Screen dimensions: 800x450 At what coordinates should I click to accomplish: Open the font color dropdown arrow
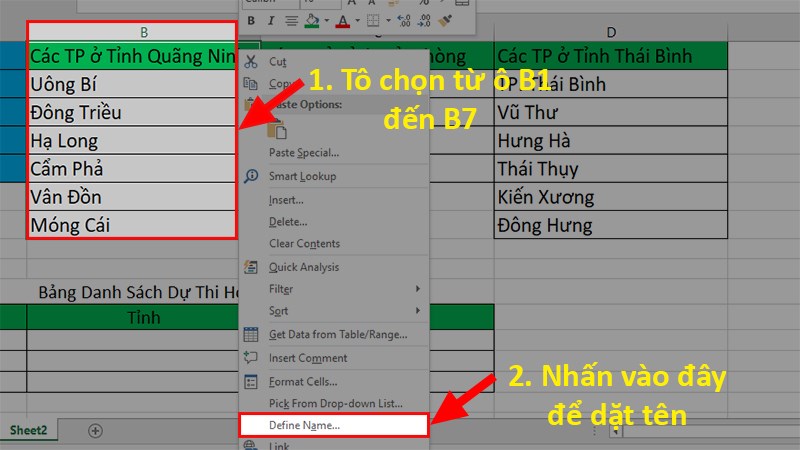(x=357, y=21)
